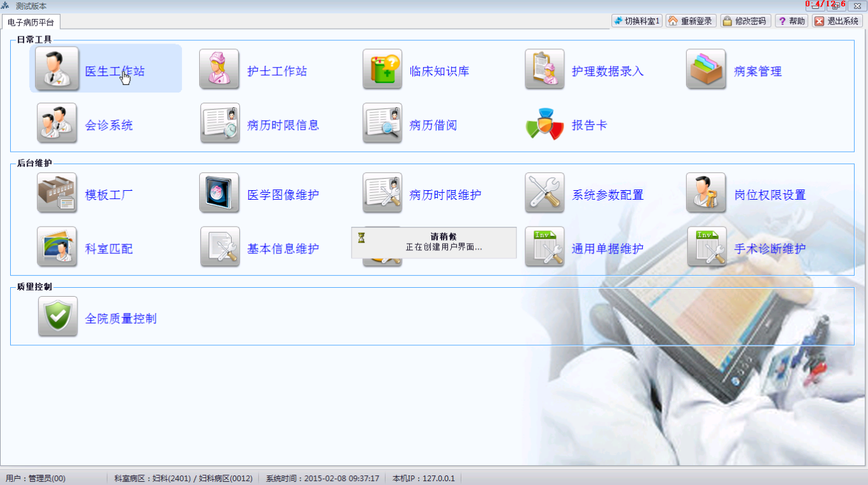Click the 会诊系统 two doctors icon
Image resolution: width=868 pixels, height=485 pixels.
coord(57,123)
